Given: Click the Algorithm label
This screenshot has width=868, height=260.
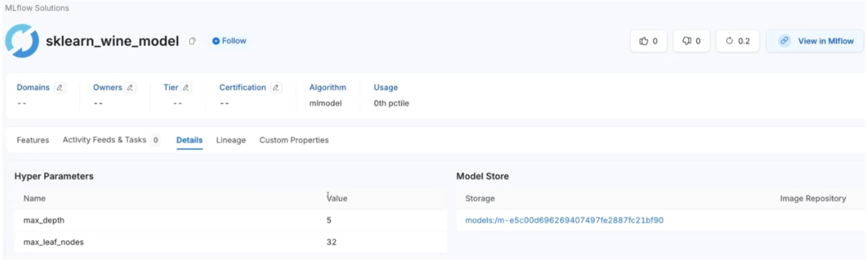Looking at the screenshot, I should (327, 87).
